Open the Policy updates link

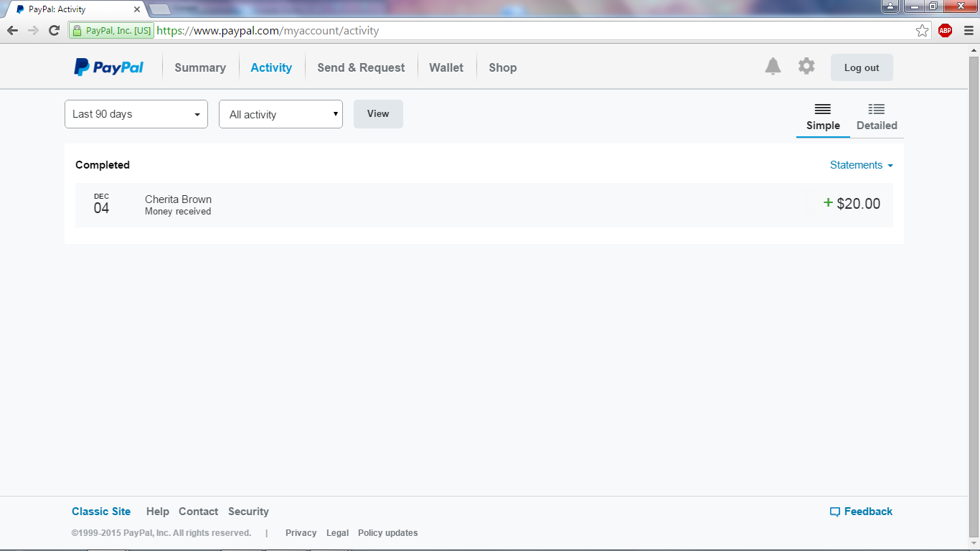coord(387,533)
